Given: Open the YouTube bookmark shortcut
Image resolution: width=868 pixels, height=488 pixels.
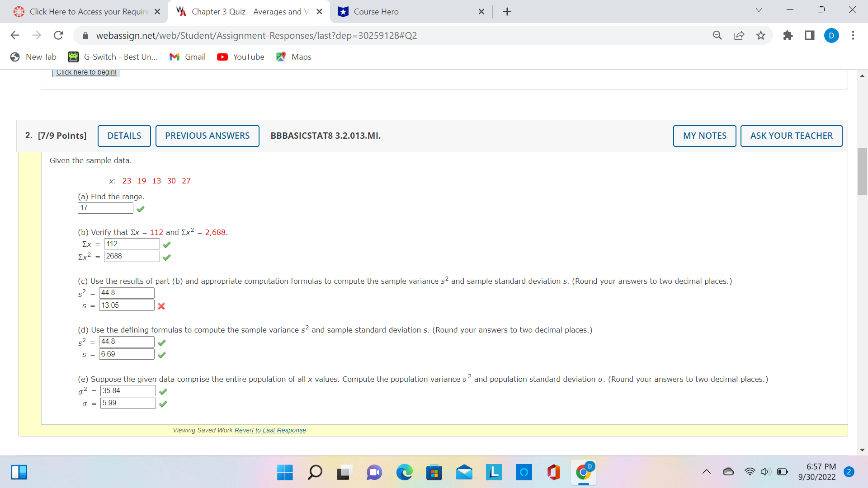Looking at the screenshot, I should (x=240, y=57).
